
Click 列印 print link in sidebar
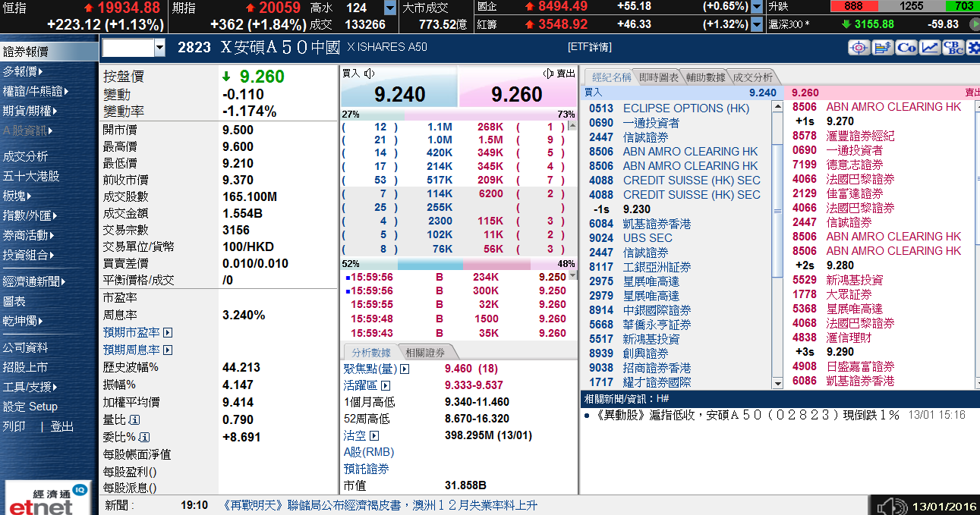pos(14,427)
